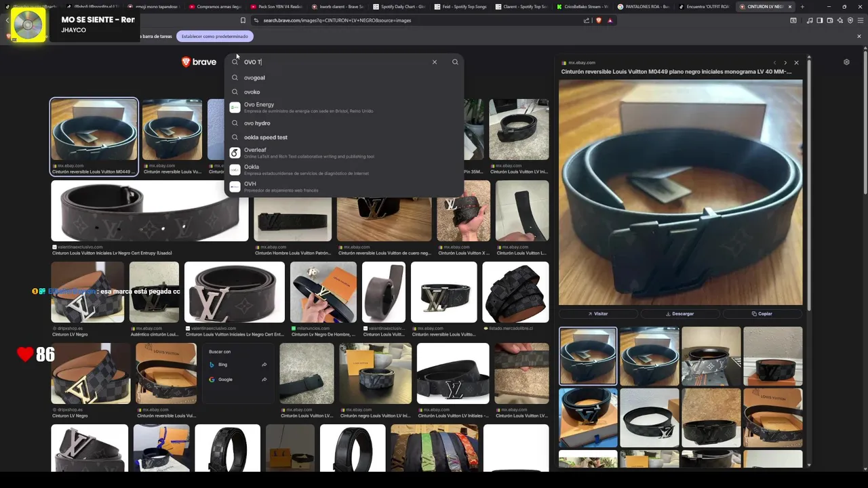Click the red heart 86 overlay icon
This screenshot has height=488, width=868.
[x=26, y=354]
